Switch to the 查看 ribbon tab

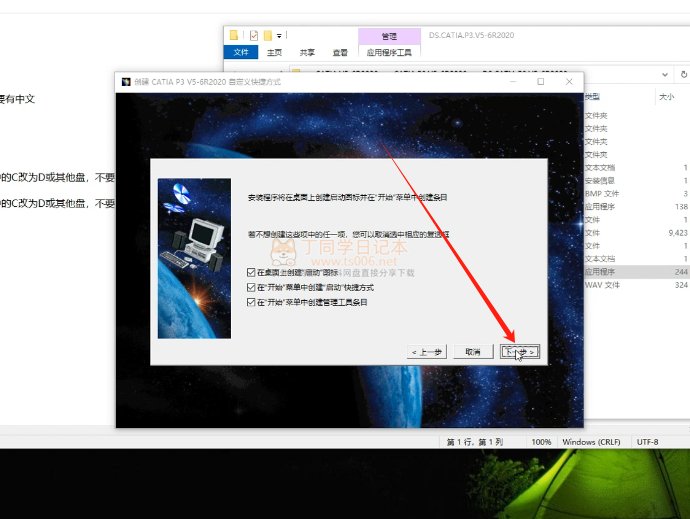click(x=340, y=52)
